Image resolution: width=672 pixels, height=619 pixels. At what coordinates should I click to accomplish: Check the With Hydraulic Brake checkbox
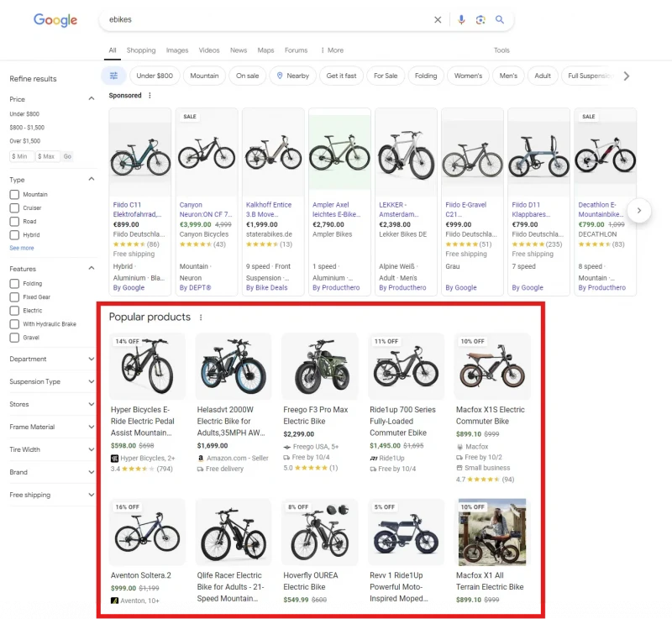tap(14, 324)
